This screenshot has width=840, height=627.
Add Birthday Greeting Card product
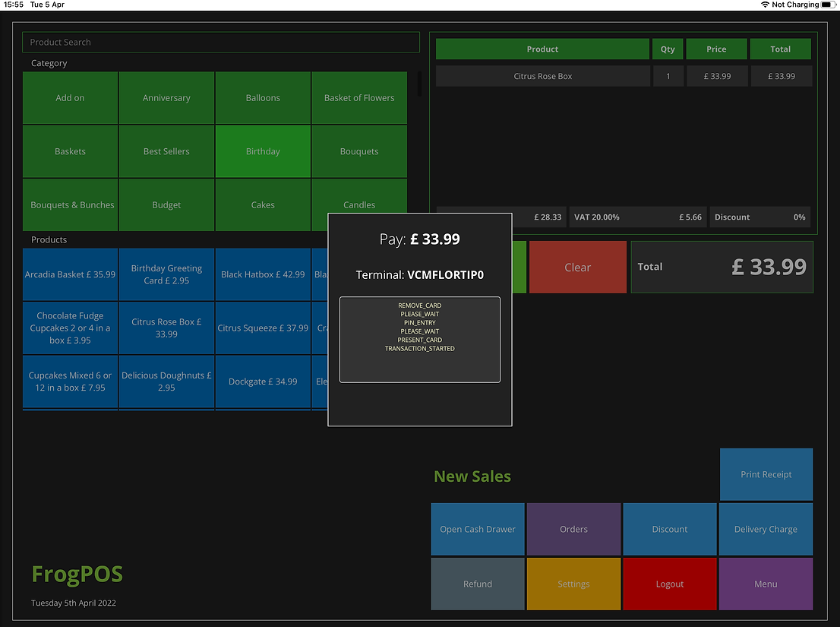[x=166, y=274]
